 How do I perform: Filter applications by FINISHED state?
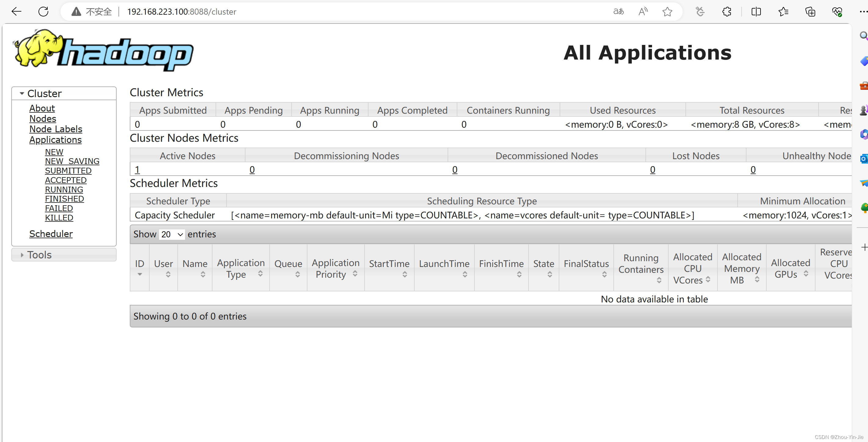tap(64, 199)
